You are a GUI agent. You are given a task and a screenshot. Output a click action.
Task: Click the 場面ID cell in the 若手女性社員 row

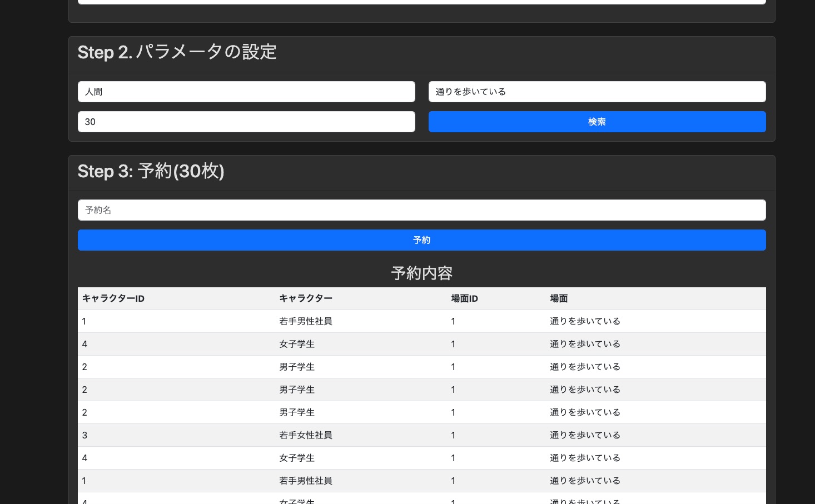coord(453,435)
